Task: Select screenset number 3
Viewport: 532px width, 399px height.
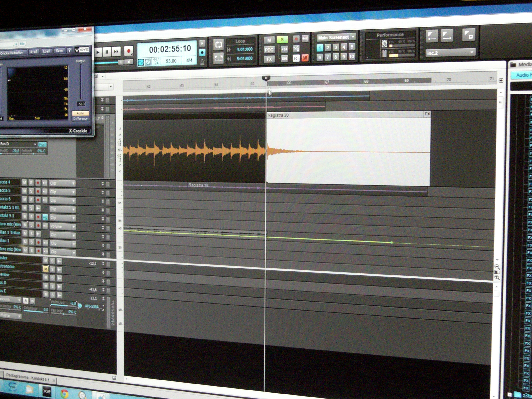Action: [336, 47]
